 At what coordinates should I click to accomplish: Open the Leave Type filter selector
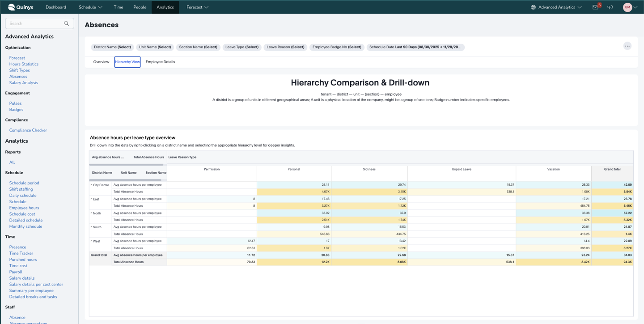click(x=242, y=47)
